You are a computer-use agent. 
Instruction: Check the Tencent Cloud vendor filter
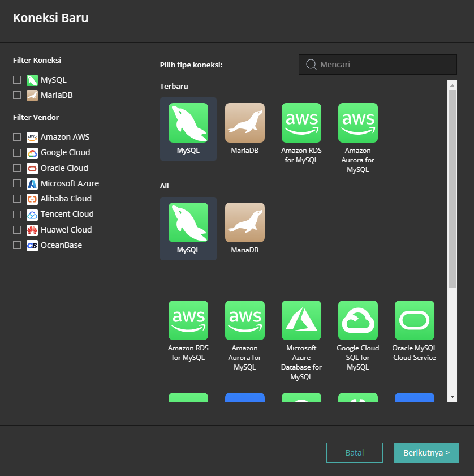click(x=17, y=214)
